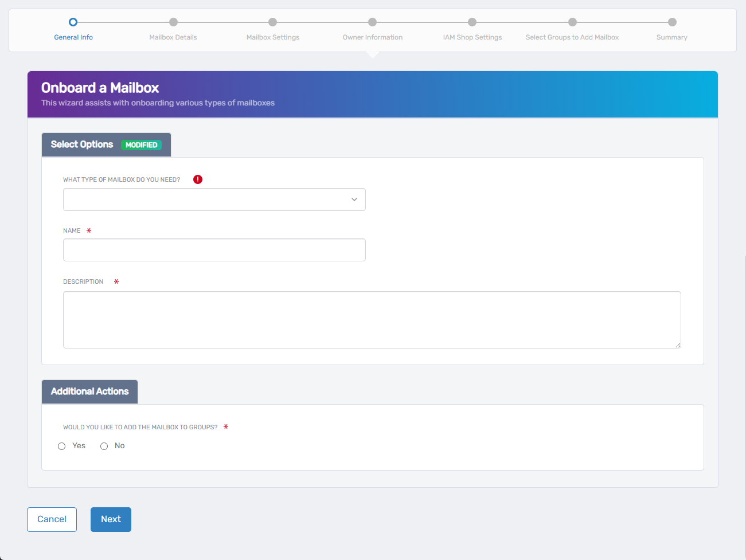Focus the Description text area
Image resolution: width=746 pixels, height=560 pixels.
pos(372,319)
